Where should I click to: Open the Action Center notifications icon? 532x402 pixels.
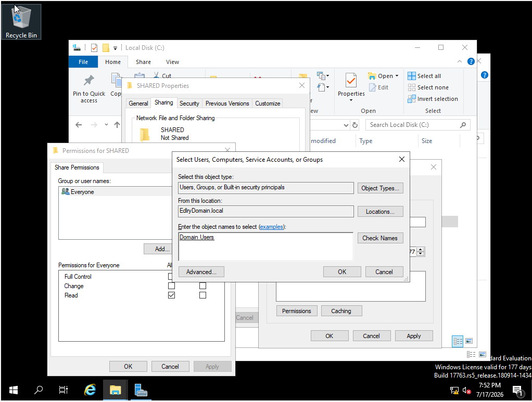[x=518, y=391]
